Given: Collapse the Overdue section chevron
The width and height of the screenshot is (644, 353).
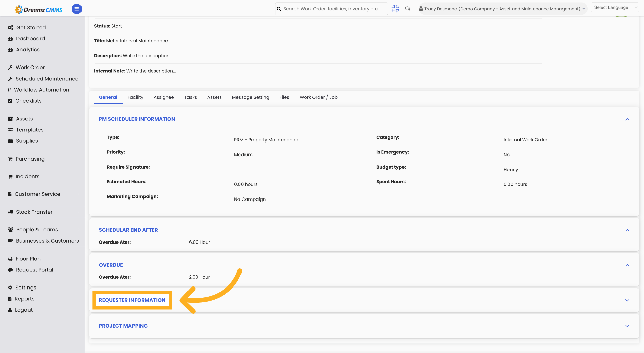Looking at the screenshot, I should click(627, 265).
